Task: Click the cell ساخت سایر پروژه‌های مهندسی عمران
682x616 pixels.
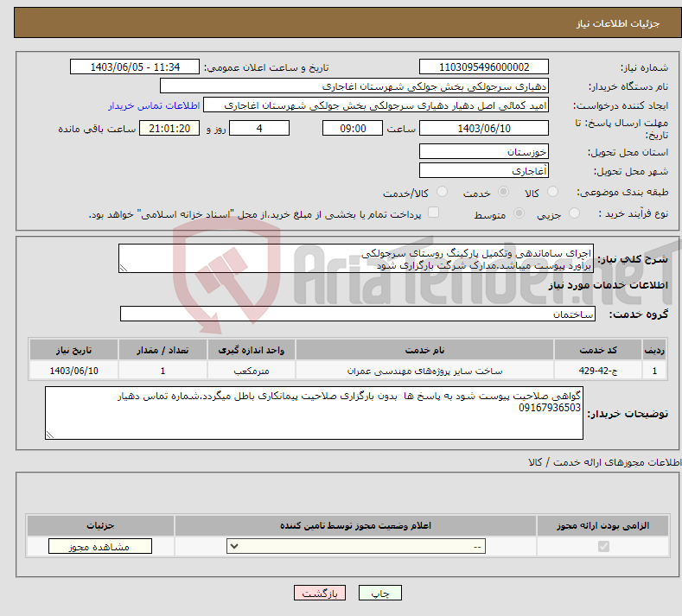Action: (x=424, y=371)
